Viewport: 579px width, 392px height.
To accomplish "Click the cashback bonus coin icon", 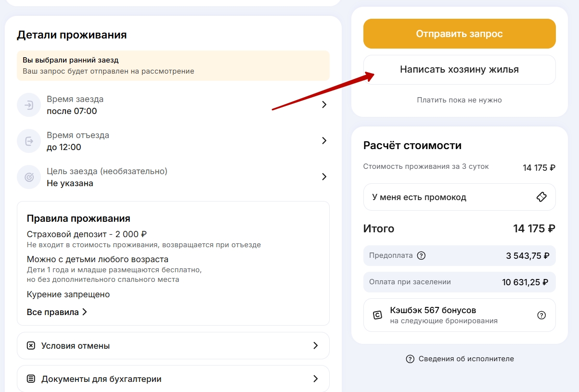I will point(378,316).
